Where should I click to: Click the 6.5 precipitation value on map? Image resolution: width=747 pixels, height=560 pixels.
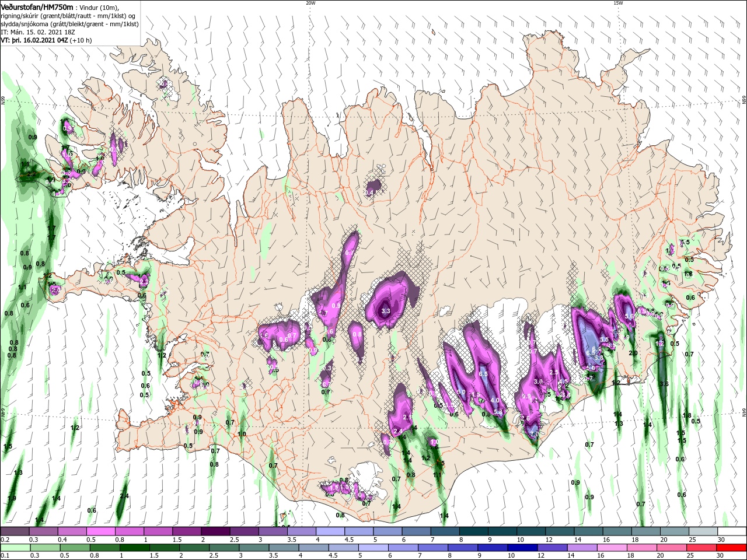coord(483,374)
